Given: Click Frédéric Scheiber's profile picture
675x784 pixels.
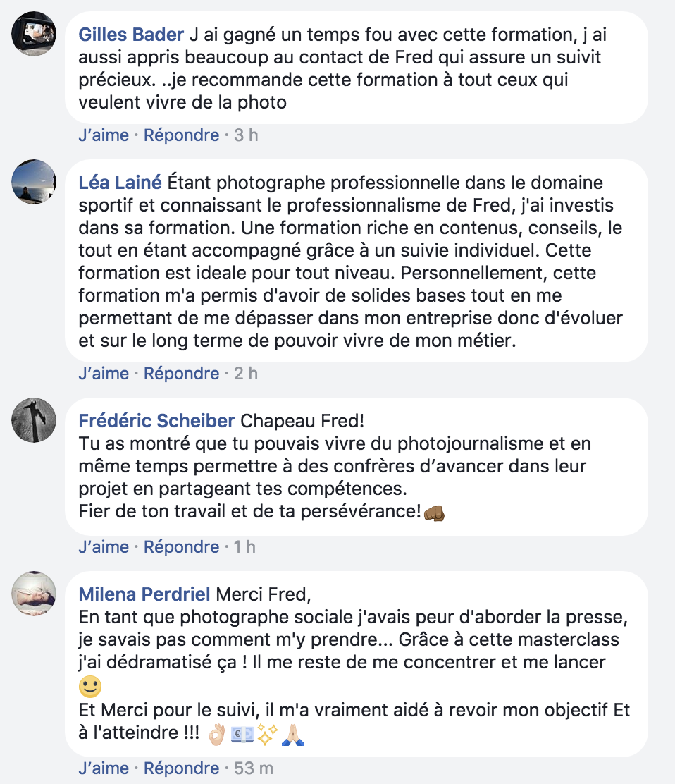Looking at the screenshot, I should [x=34, y=420].
